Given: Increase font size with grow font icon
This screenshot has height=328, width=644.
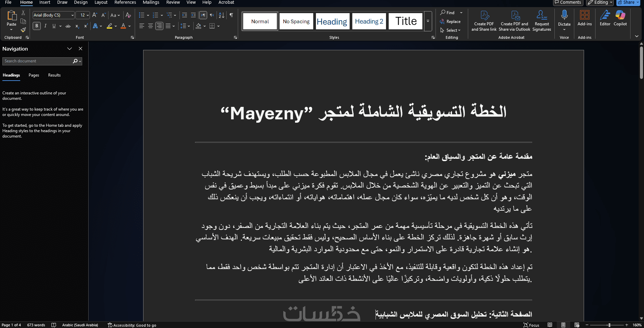Looking at the screenshot, I should 95,15.
